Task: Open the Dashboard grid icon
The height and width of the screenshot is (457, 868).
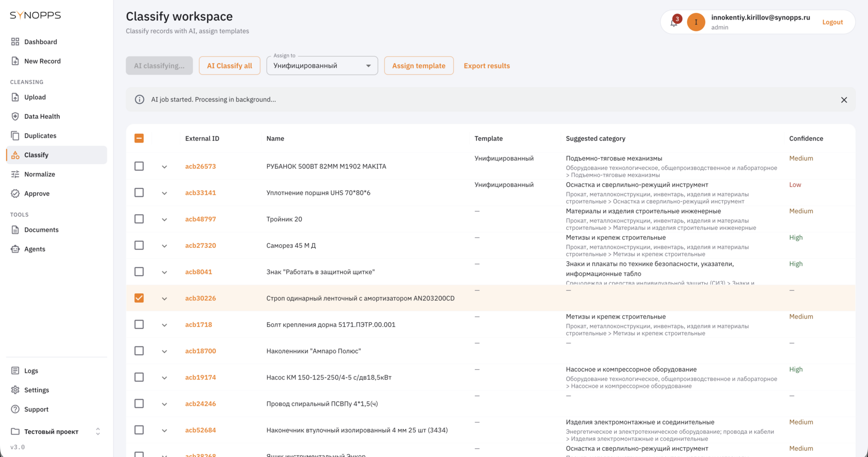Action: coord(15,42)
